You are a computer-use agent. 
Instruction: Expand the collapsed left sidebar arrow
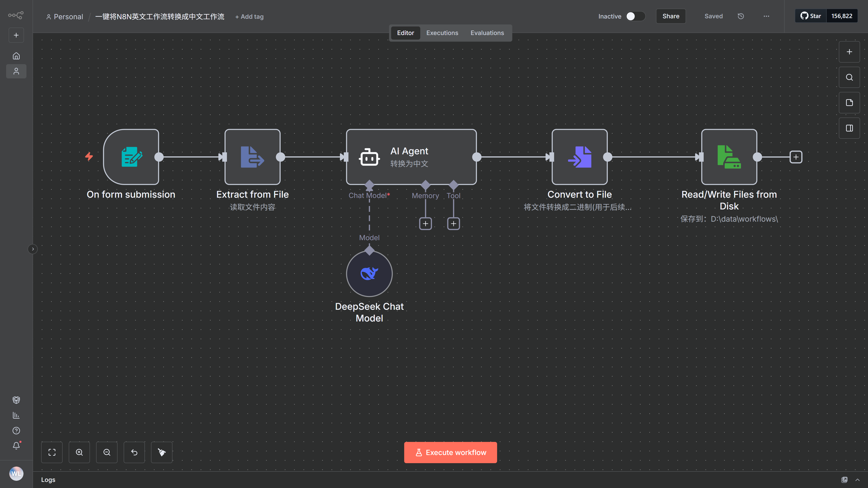point(33,249)
